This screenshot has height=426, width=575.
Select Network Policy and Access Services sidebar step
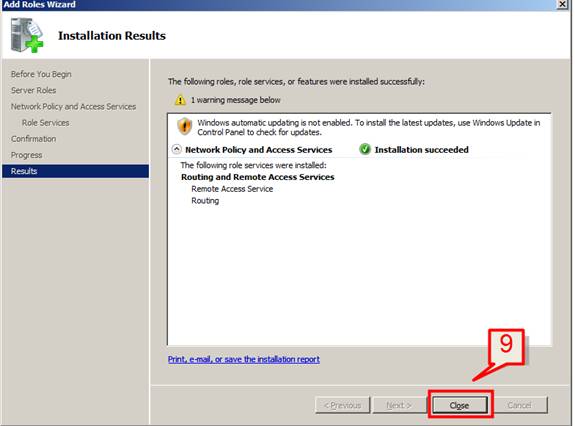[73, 106]
